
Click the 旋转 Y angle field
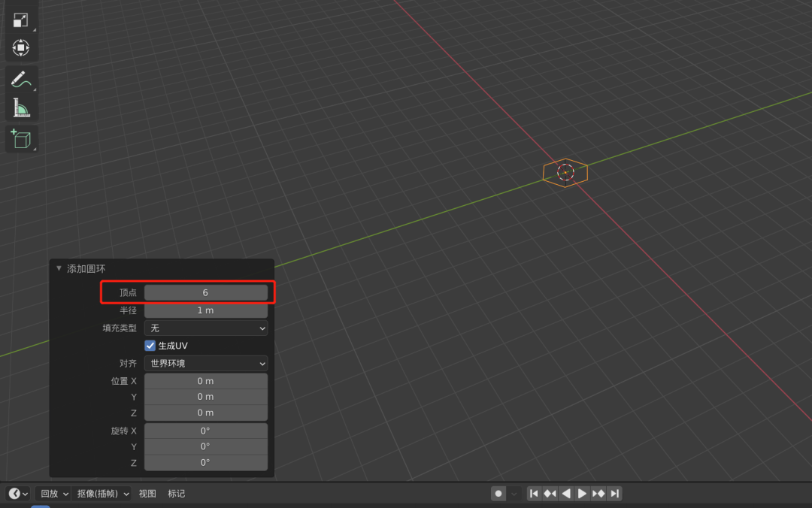pyautogui.click(x=205, y=446)
